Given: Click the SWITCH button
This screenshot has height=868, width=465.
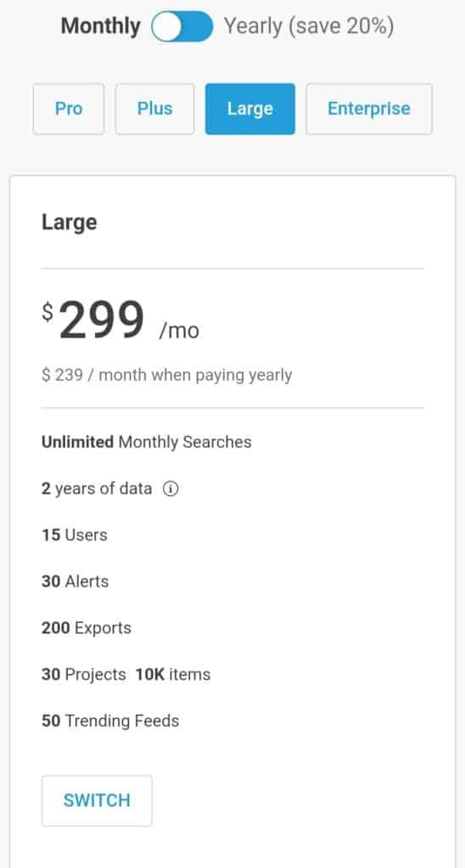Looking at the screenshot, I should tap(97, 800).
